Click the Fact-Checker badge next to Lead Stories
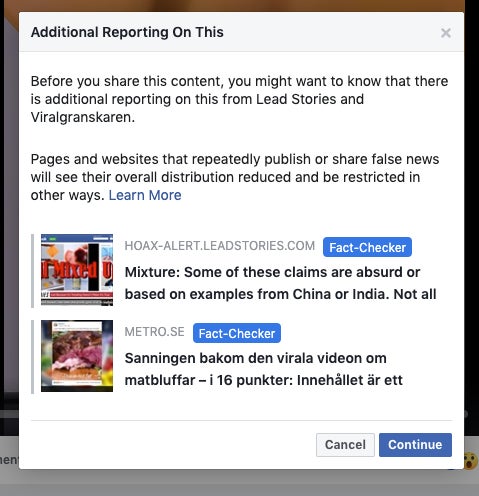The width and height of the screenshot is (479, 496). pos(367,247)
